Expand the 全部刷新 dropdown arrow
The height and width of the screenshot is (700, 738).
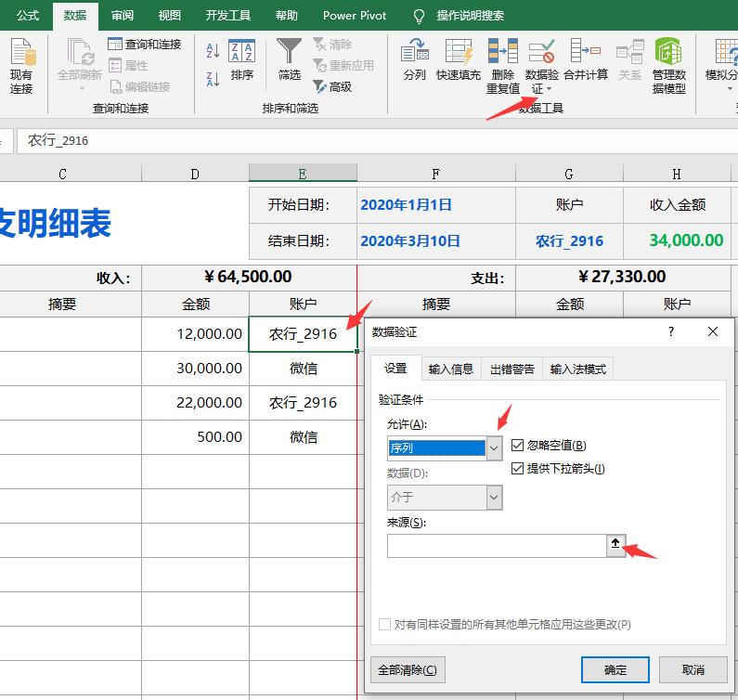tap(82, 88)
